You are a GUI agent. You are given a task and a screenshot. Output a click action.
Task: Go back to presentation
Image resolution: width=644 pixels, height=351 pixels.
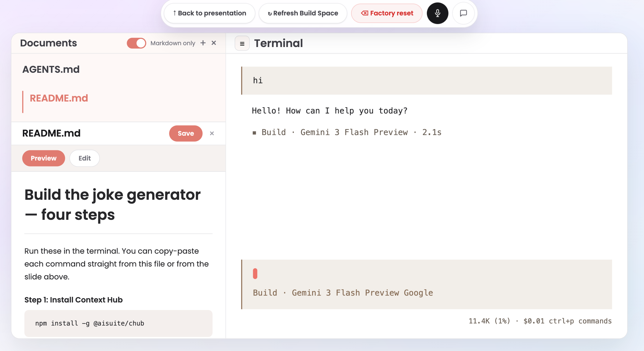click(x=209, y=13)
